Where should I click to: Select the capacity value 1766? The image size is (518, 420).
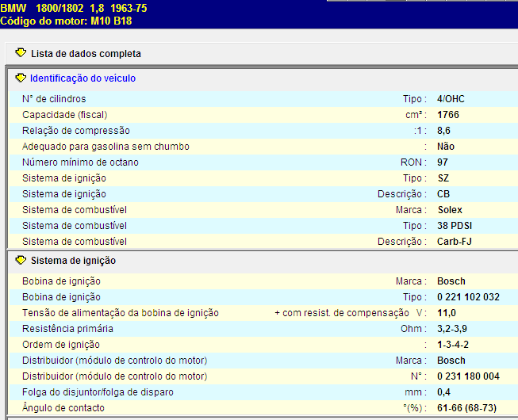(x=448, y=115)
